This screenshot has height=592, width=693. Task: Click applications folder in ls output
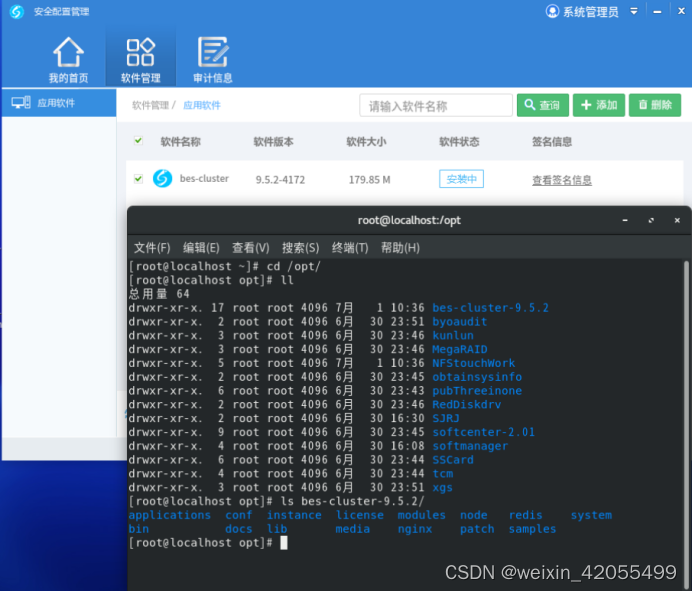pyautogui.click(x=170, y=515)
